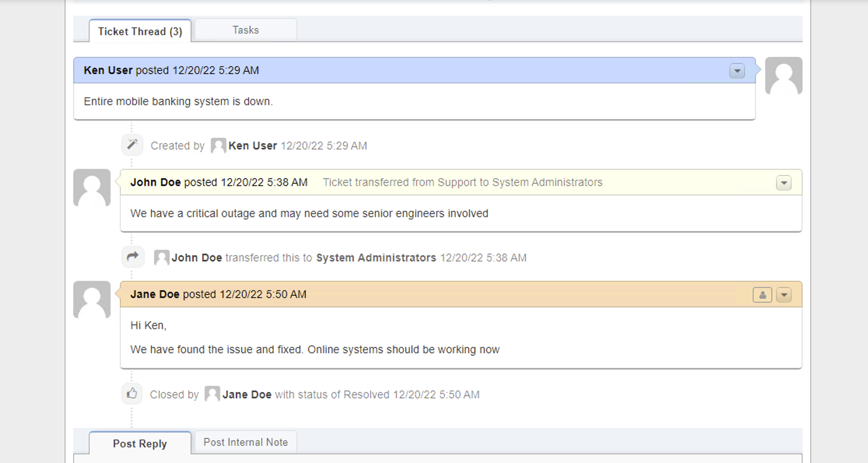This screenshot has height=463, width=868.
Task: Click the thumbs-up Closed event icon
Action: pyautogui.click(x=132, y=394)
